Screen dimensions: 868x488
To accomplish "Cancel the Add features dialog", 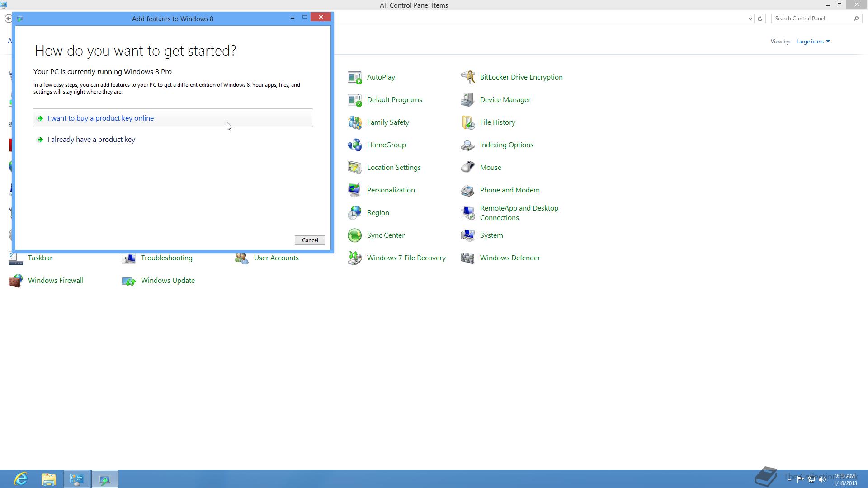I will (310, 240).
